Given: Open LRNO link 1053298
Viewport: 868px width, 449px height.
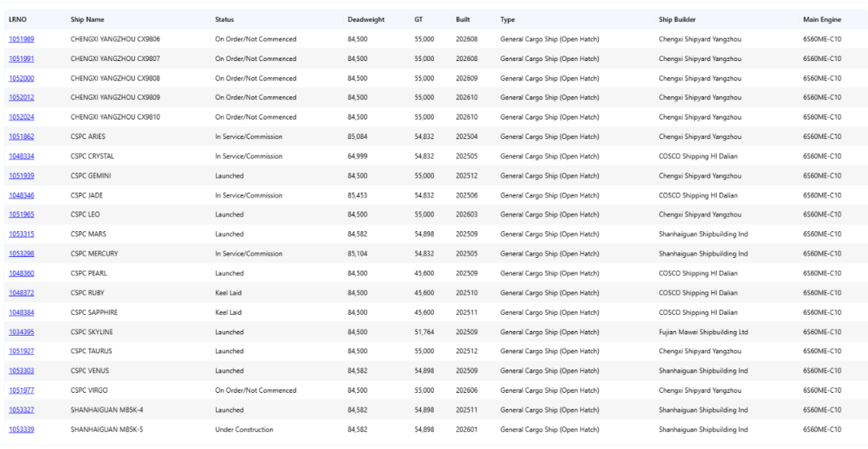Looking at the screenshot, I should (x=21, y=254).
